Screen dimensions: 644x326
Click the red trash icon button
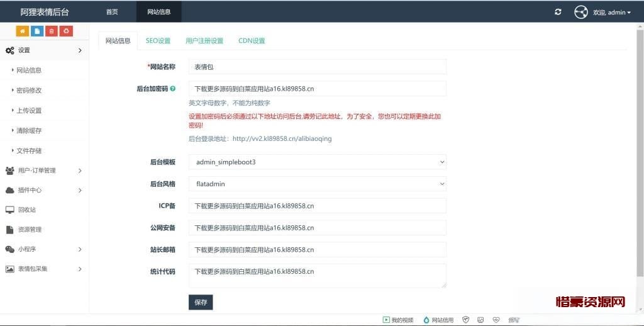(x=52, y=31)
